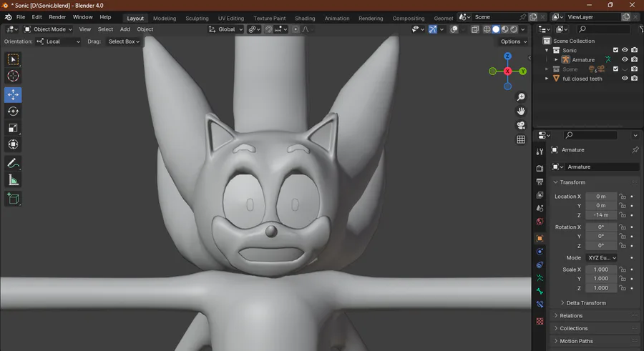Activate the Scale tool
Screen dimensions: 644x351
(13, 128)
